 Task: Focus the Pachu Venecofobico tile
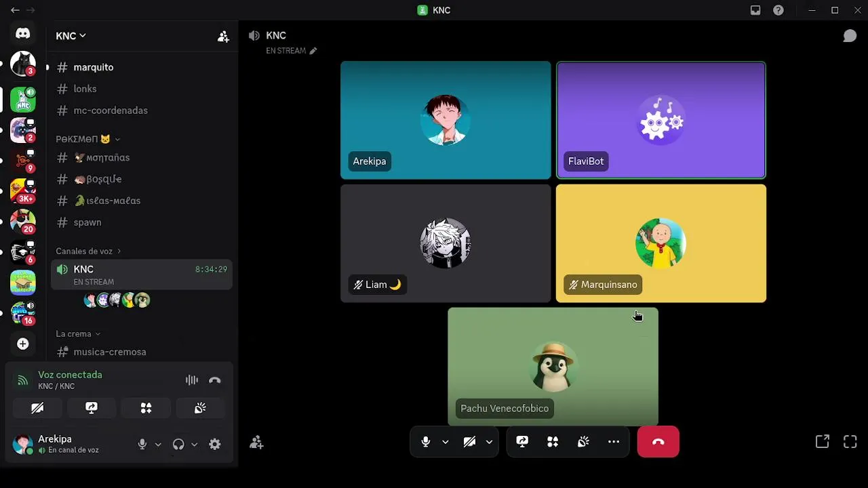tap(553, 367)
